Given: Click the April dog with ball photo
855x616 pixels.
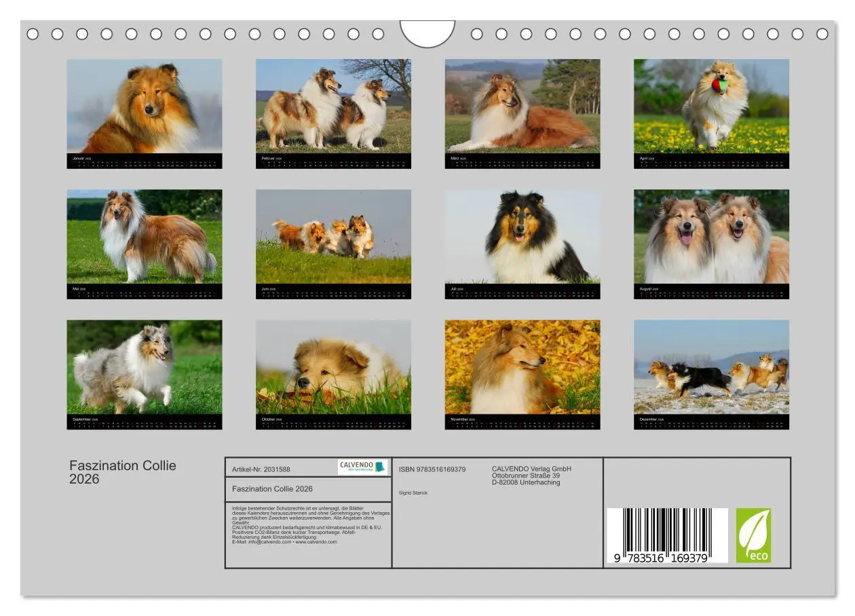Looking at the screenshot, I should (x=711, y=111).
